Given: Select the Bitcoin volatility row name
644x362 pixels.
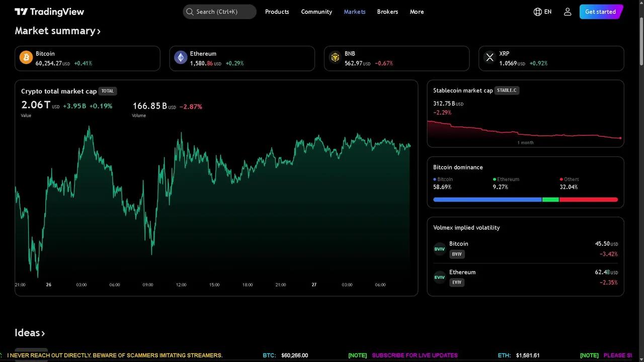Looking at the screenshot, I should (x=459, y=244).
